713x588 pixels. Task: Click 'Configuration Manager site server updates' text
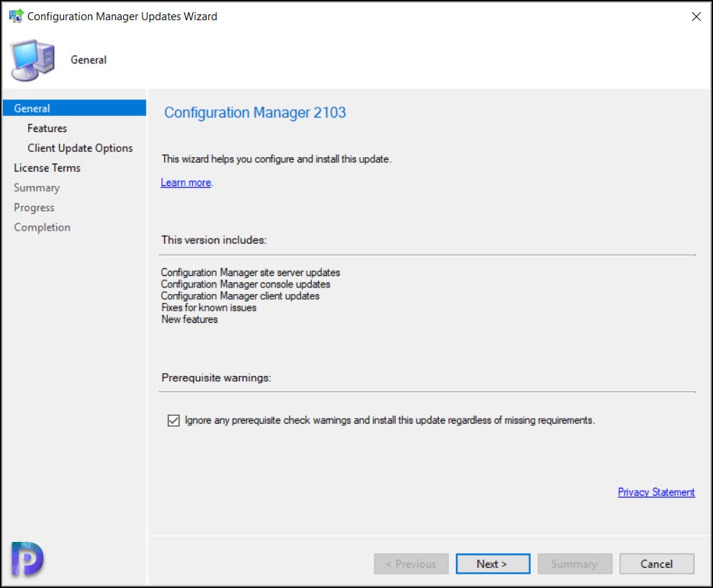(251, 272)
